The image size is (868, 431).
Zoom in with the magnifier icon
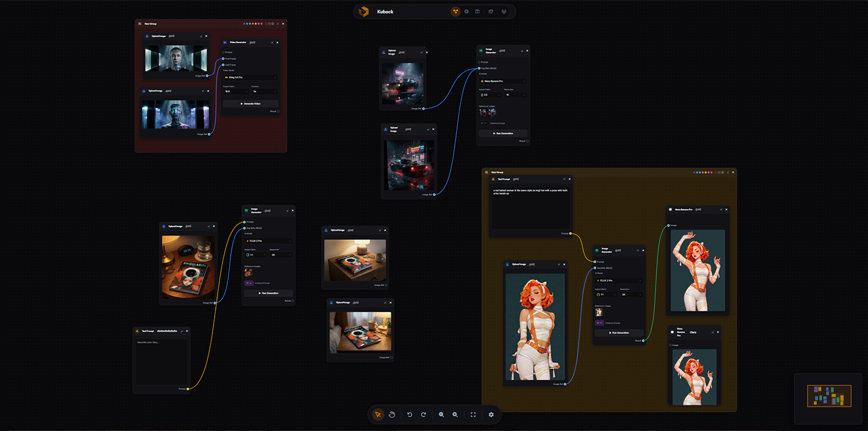click(x=455, y=415)
